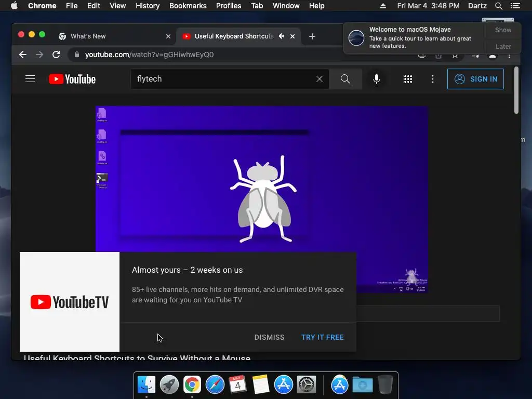This screenshot has height=399, width=532.
Task: Open the Downloads folder in Dock
Action: coord(362,384)
